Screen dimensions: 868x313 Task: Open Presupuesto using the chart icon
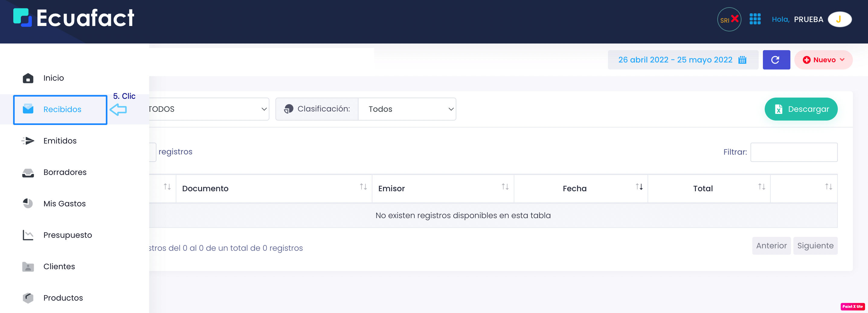pos(28,235)
